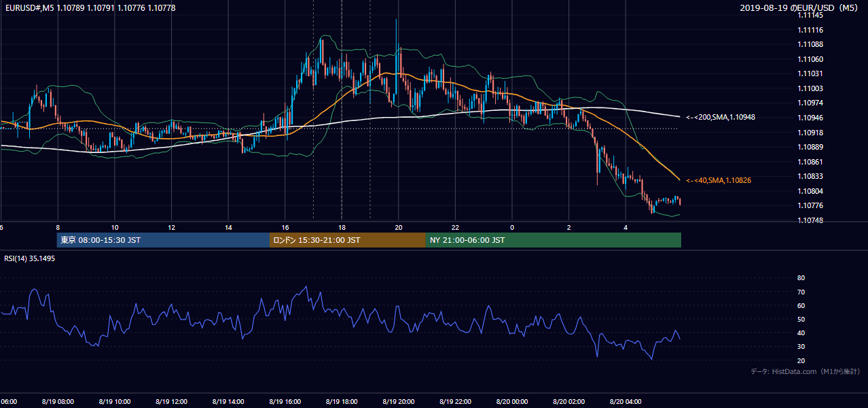Click the RSI scale value 70
This screenshot has height=408, width=868.
point(801,292)
